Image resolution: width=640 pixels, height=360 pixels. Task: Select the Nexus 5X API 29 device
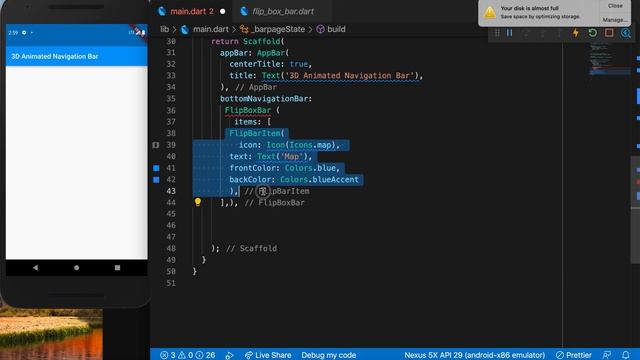point(475,355)
